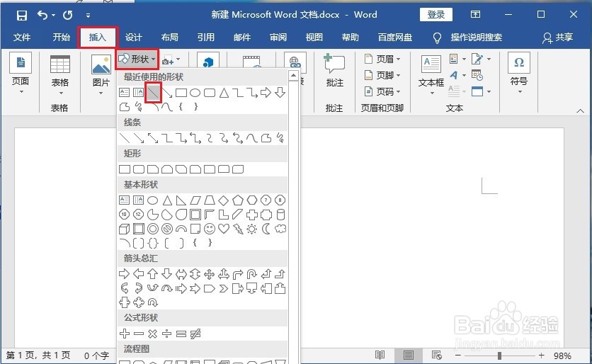Switch to the 引用 tab
592x364 pixels.
click(206, 37)
